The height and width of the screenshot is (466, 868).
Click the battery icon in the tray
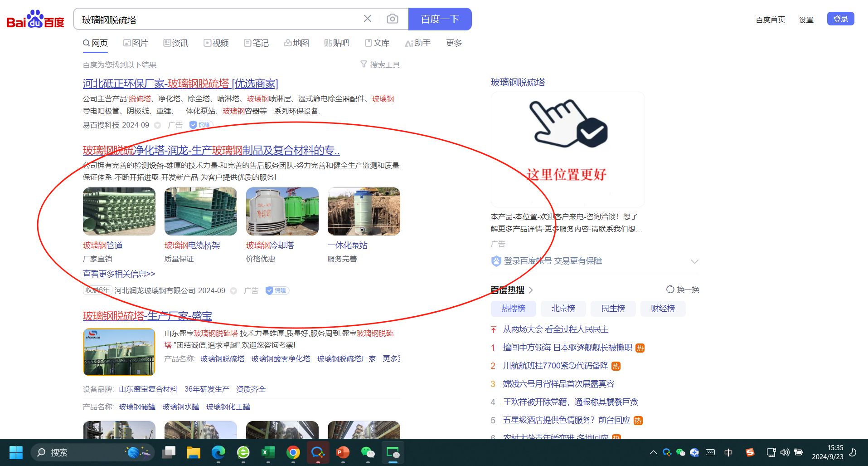click(x=799, y=452)
